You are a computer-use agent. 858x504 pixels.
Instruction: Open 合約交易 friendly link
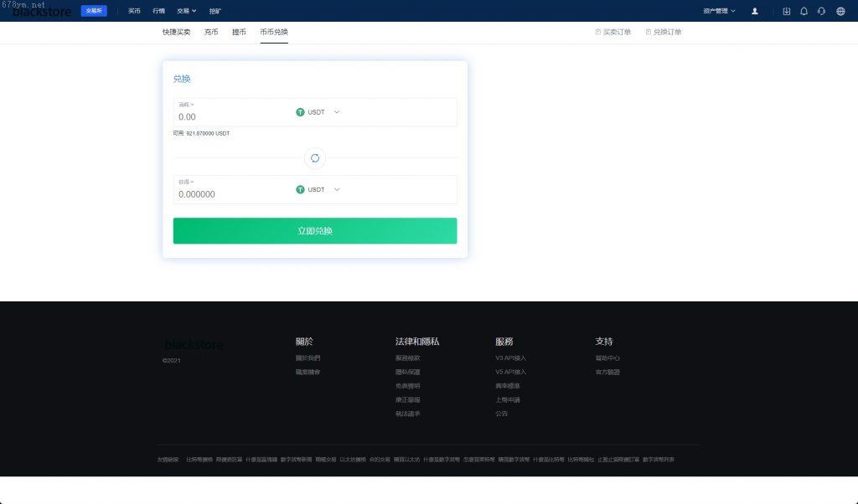pos(380,460)
